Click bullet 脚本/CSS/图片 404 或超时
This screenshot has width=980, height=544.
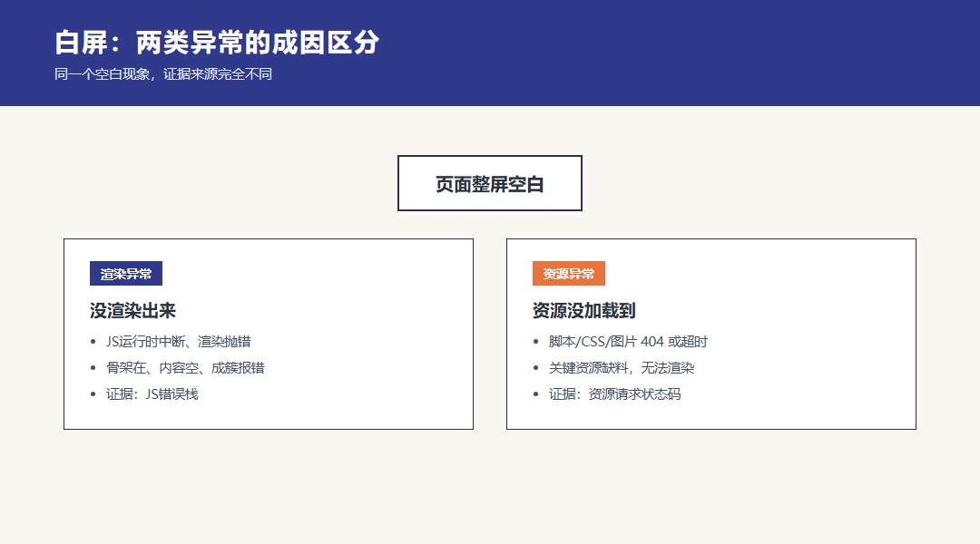(628, 342)
